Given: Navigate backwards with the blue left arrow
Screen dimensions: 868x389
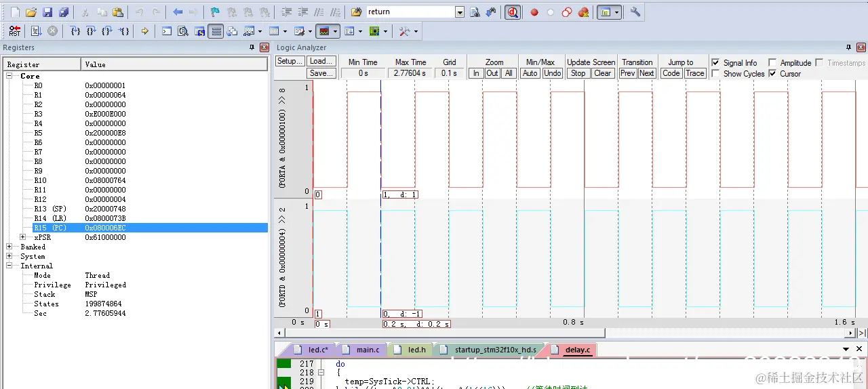Looking at the screenshot, I should [x=178, y=12].
